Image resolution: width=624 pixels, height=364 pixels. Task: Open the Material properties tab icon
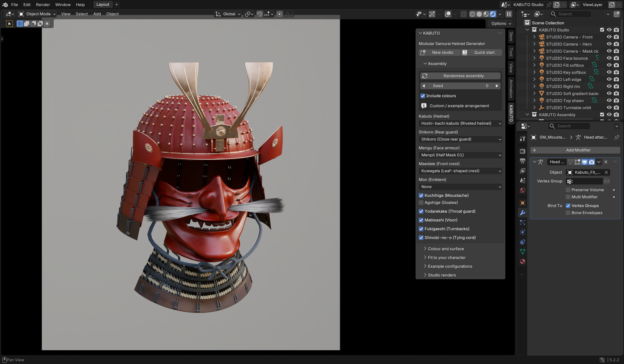coord(522,262)
